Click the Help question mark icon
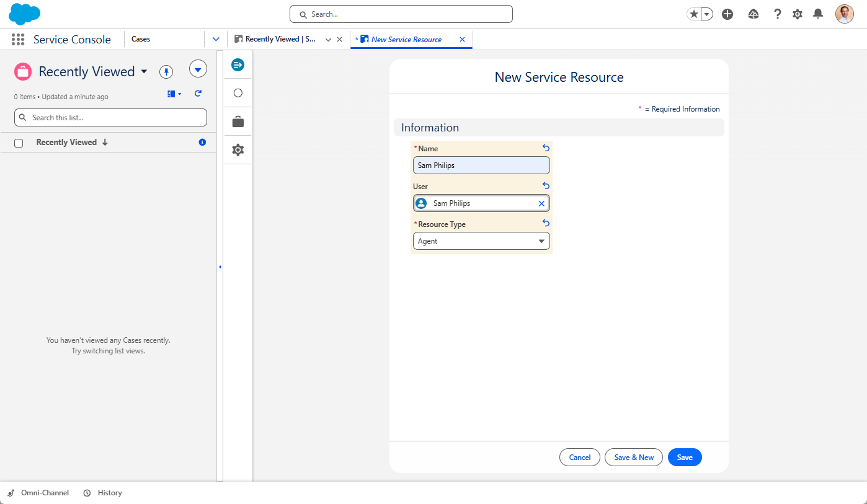Image resolution: width=867 pixels, height=504 pixels. click(777, 14)
